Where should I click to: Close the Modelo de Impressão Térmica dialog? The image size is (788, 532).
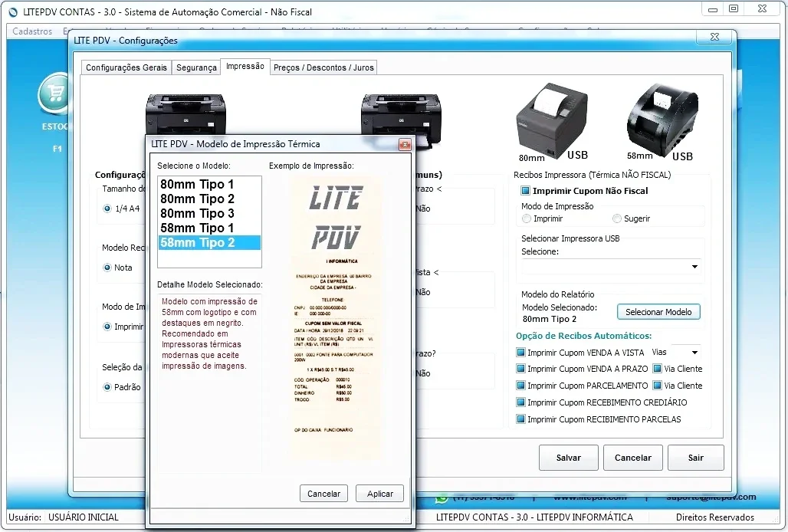(405, 145)
